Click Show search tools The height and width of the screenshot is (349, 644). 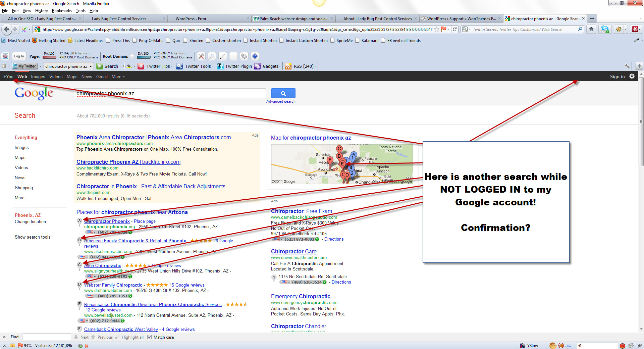[33, 237]
